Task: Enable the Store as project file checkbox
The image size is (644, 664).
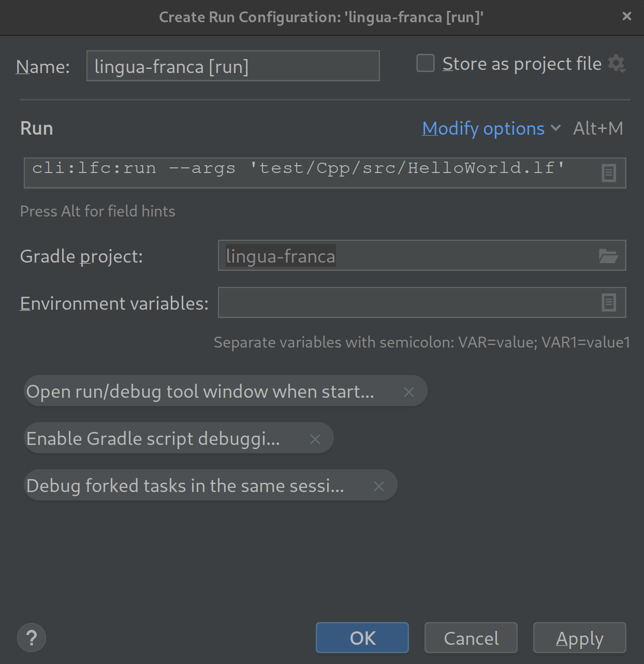Action: pyautogui.click(x=426, y=63)
